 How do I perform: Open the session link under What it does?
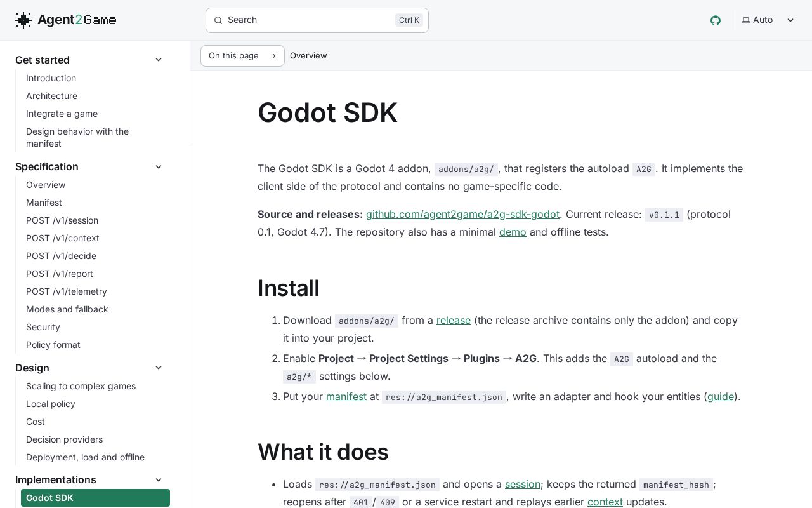523,485
